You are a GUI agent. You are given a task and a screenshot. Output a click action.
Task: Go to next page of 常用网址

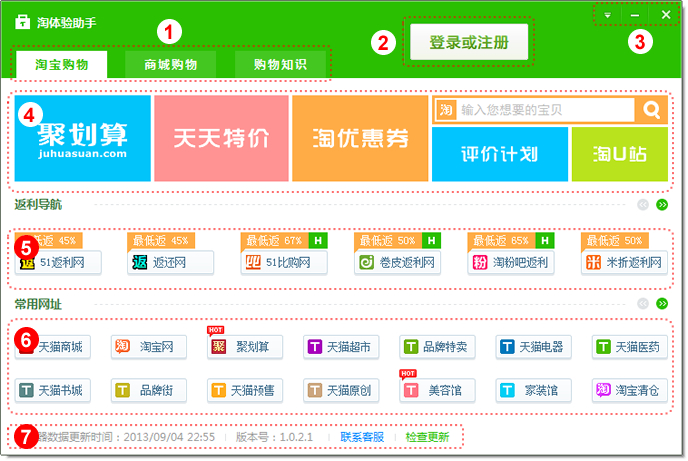[662, 304]
